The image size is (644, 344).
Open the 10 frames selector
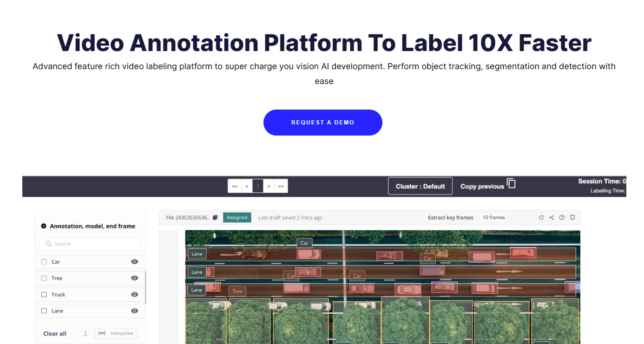pyautogui.click(x=493, y=217)
